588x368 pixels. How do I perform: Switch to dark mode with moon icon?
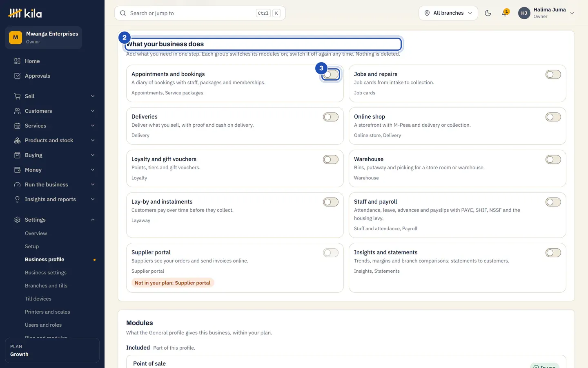[488, 13]
